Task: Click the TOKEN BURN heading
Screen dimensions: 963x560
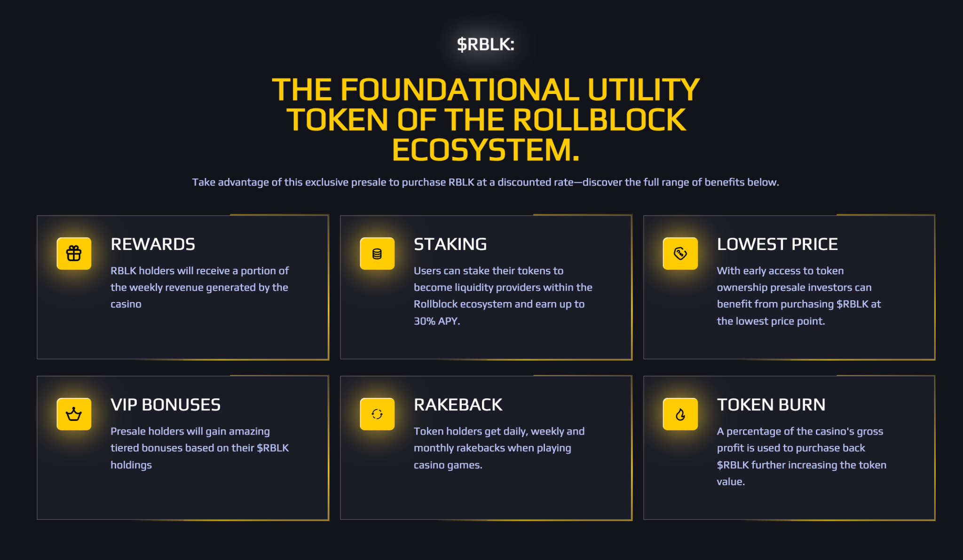Action: click(771, 405)
